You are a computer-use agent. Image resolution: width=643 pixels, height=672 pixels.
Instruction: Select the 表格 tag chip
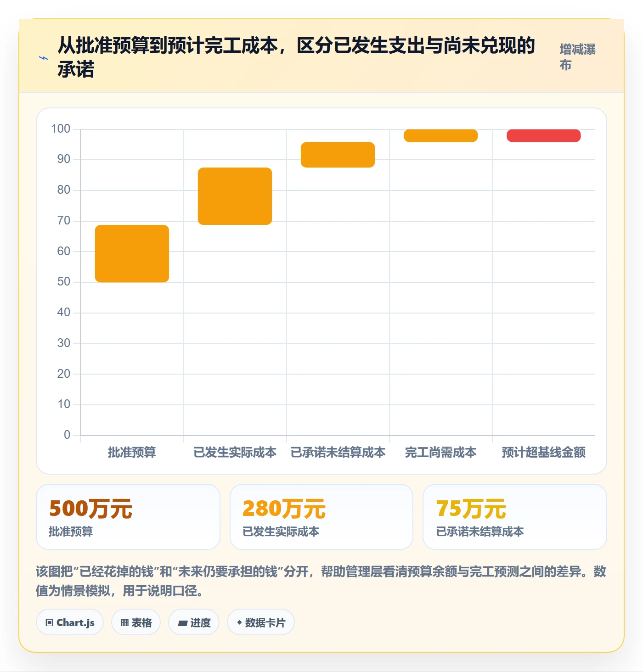[136, 622]
